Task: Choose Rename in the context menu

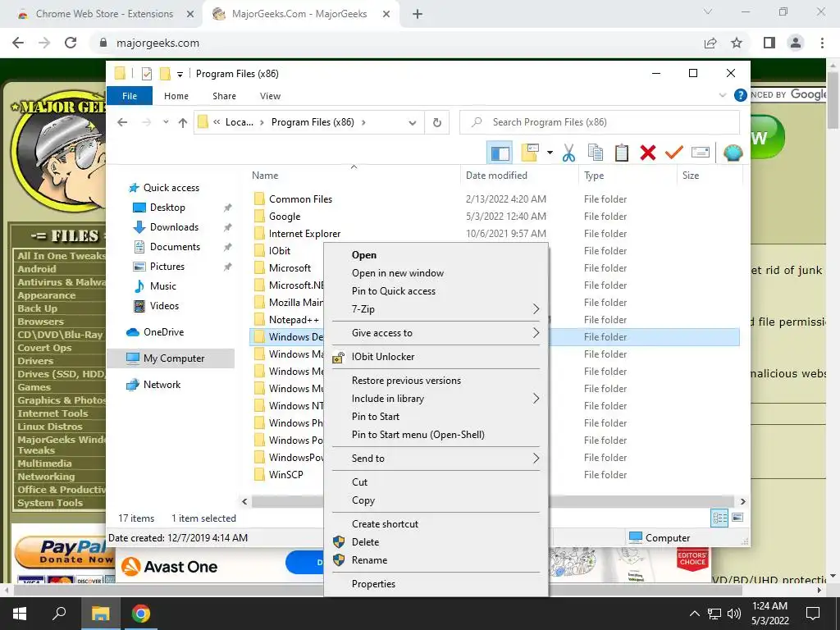Action: click(x=369, y=560)
